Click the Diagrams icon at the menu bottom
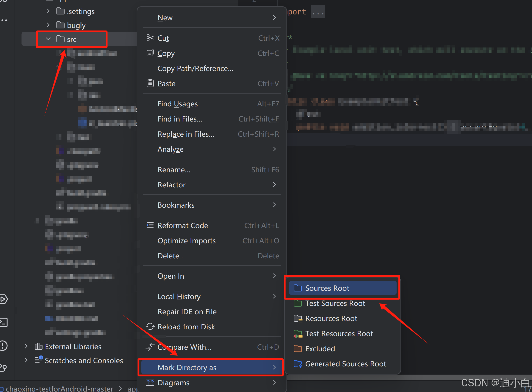Viewport: 532px width, 392px height. [x=150, y=382]
